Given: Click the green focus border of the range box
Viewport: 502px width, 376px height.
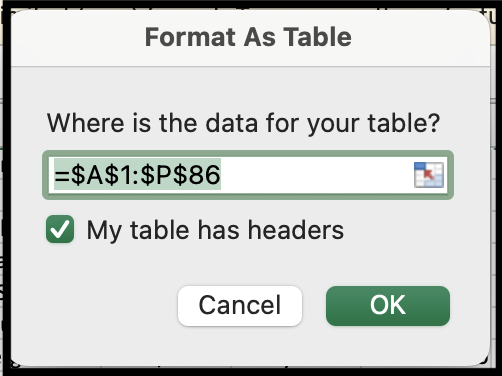Looking at the screenshot, I should click(248, 154).
